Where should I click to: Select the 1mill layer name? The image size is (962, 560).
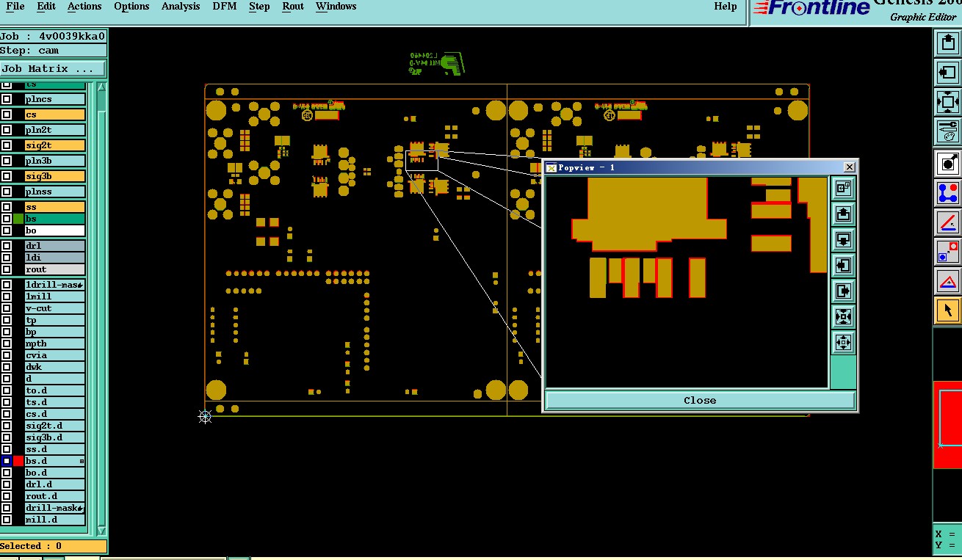pos(55,297)
